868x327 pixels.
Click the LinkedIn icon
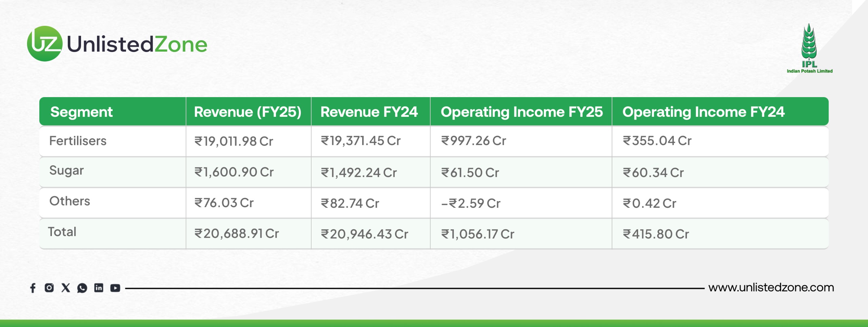coord(99,288)
